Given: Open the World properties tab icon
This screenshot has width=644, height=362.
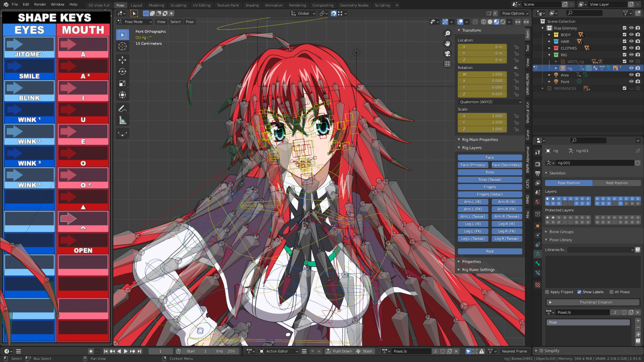Looking at the screenshot, I should click(x=538, y=201).
